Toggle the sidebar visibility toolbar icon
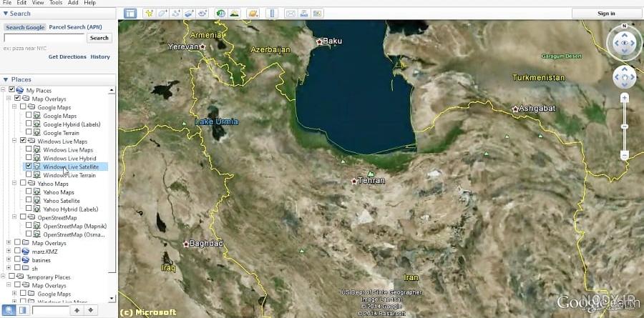This screenshot has height=318, width=644. [x=130, y=13]
